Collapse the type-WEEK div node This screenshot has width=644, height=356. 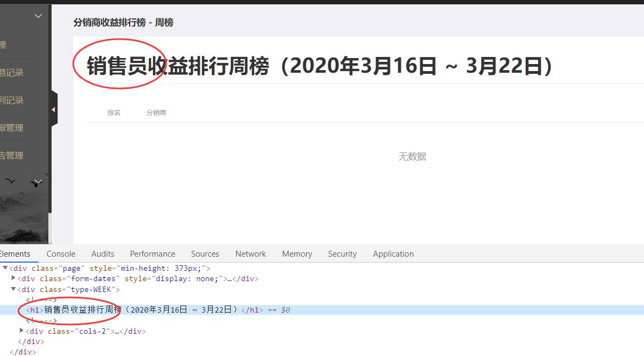[14, 289]
